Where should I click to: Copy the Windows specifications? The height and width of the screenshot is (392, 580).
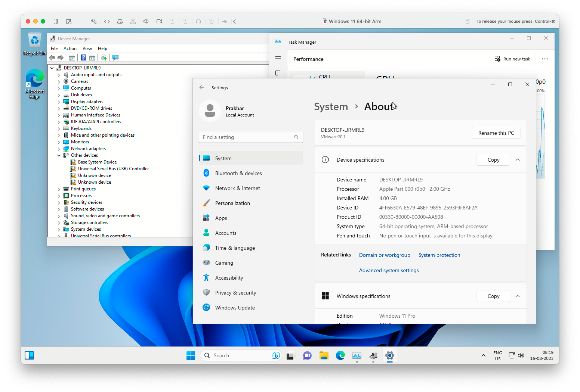493,296
